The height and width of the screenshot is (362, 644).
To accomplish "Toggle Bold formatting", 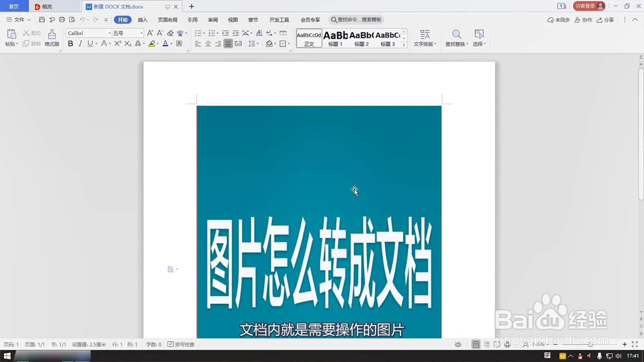I will pos(70,43).
